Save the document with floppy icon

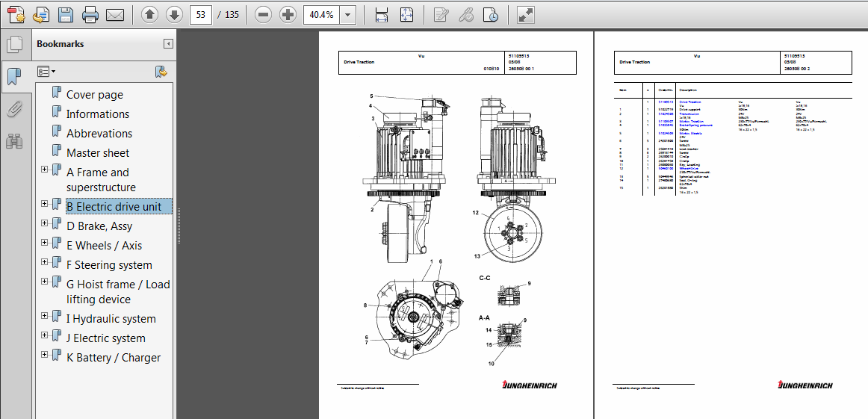[x=66, y=15]
